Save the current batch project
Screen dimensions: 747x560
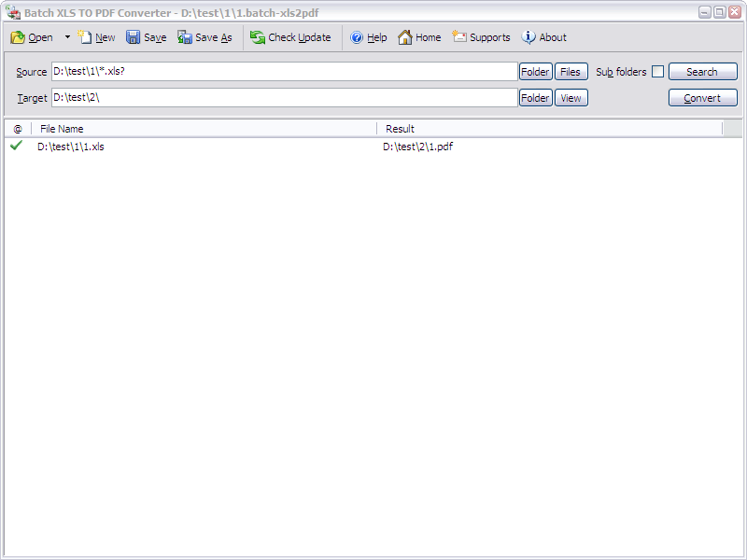pos(146,37)
